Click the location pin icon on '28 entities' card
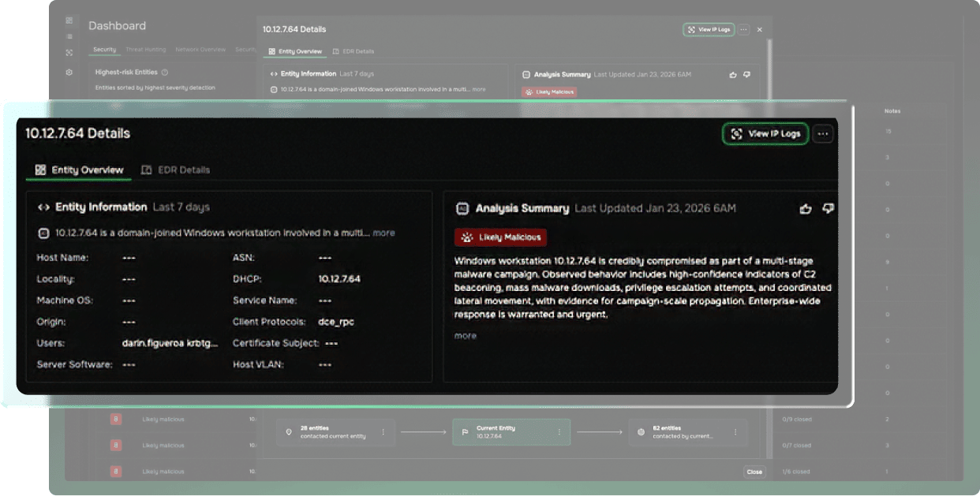The height and width of the screenshot is (496, 980). click(289, 432)
